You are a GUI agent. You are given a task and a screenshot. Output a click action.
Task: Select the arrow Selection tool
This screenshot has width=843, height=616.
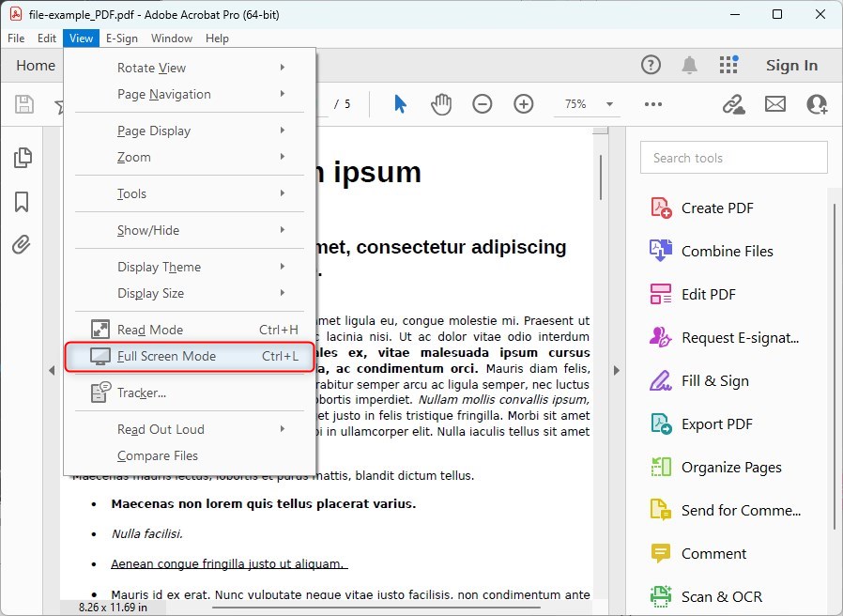[399, 104]
